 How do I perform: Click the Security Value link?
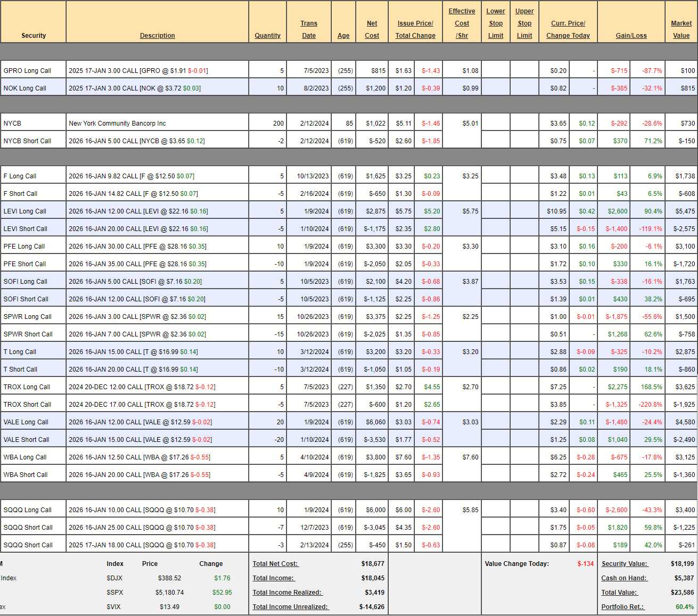pyautogui.click(x=624, y=564)
